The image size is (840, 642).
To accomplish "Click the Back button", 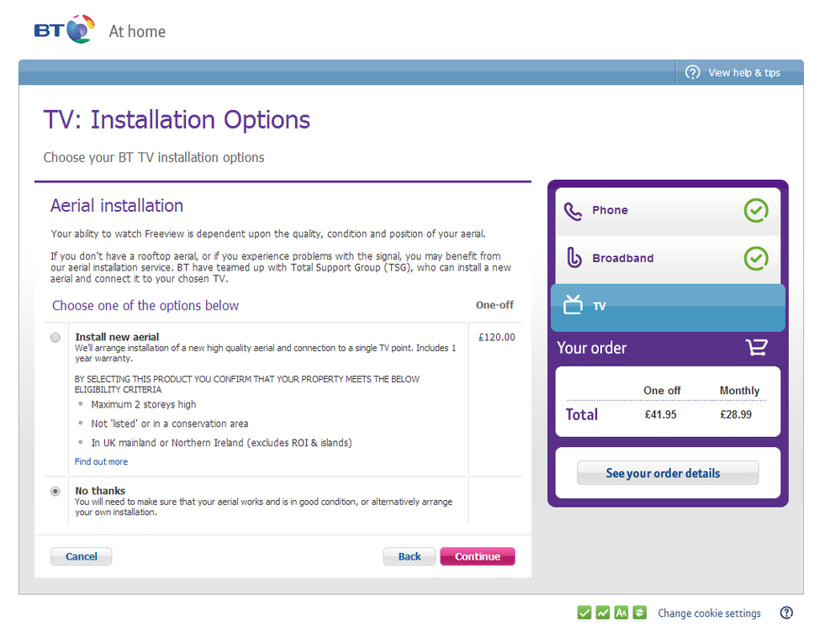I will (x=409, y=556).
